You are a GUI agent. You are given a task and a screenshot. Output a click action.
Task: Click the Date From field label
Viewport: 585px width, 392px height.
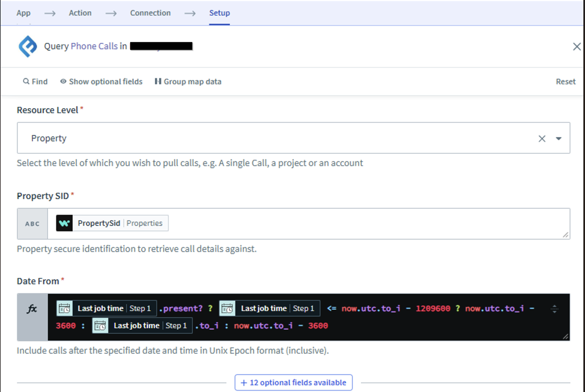pos(38,281)
